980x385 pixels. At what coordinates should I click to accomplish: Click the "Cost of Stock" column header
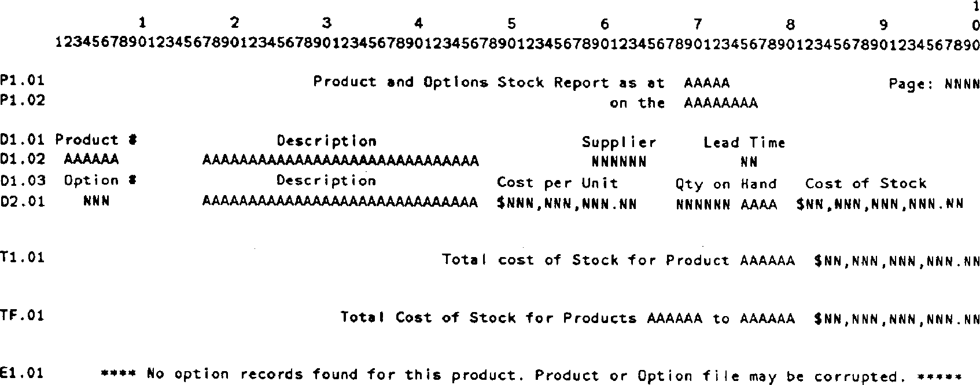pyautogui.click(x=865, y=184)
